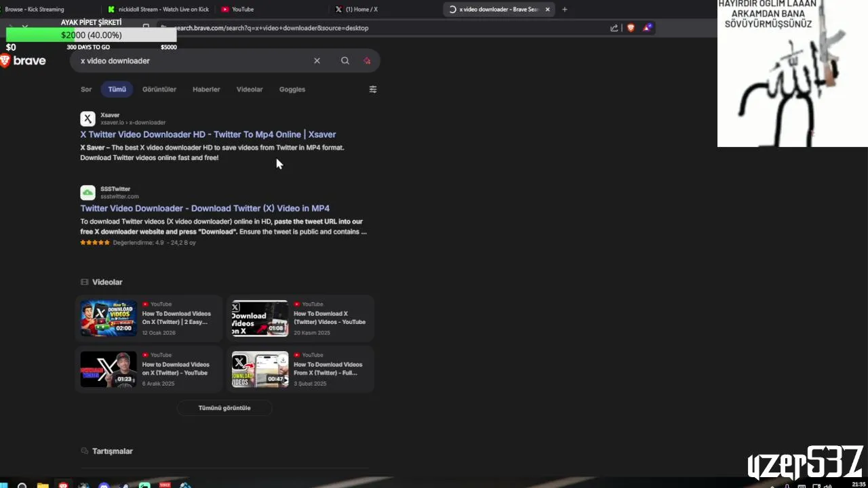Open thumbnail of 01:23 X video
This screenshot has width=868, height=488.
108,369
